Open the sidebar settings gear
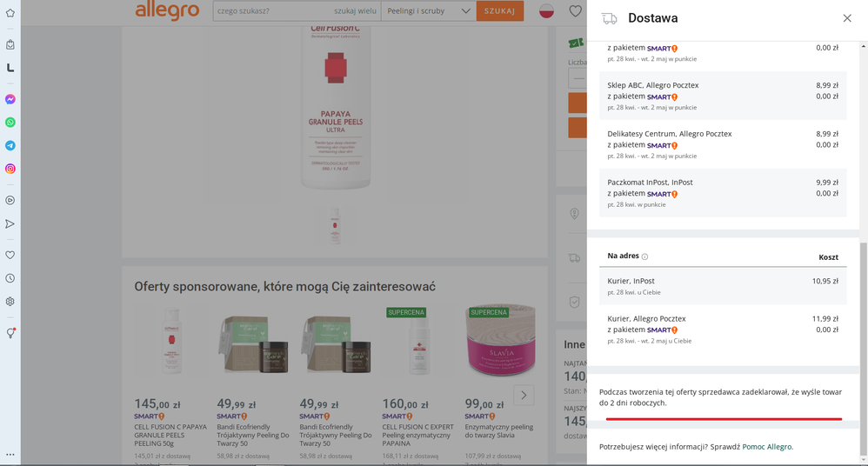Viewport: 868px width, 466px height. pos(10,302)
